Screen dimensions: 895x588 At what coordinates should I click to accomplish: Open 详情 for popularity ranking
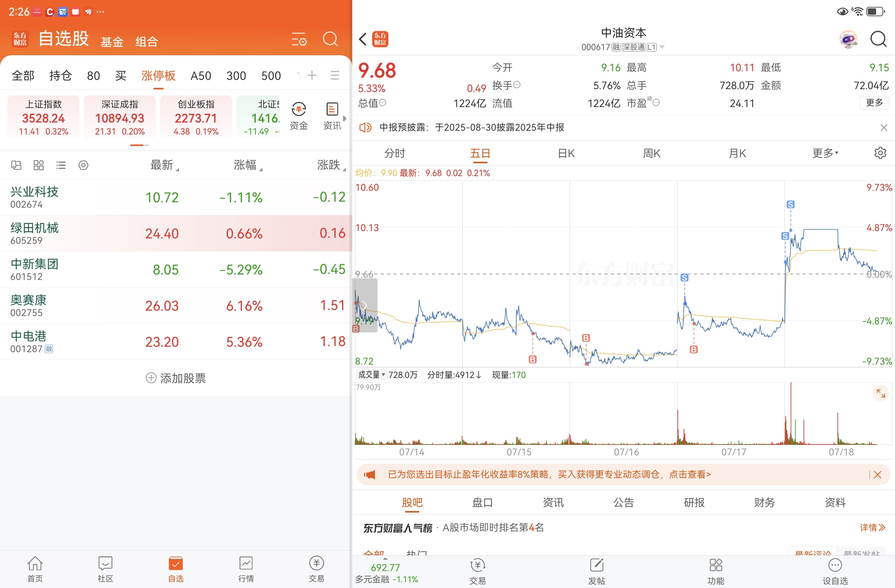click(x=872, y=528)
